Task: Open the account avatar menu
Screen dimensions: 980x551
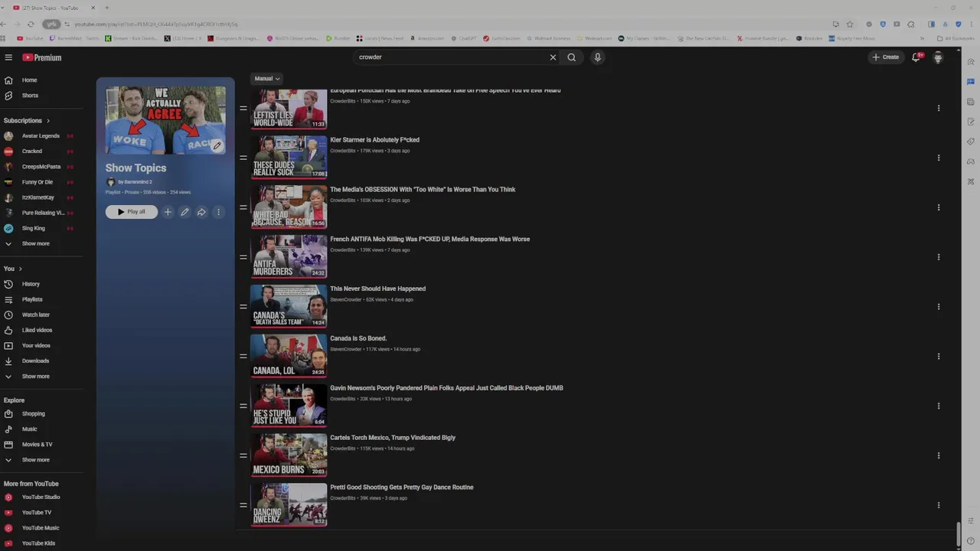Action: point(938,57)
